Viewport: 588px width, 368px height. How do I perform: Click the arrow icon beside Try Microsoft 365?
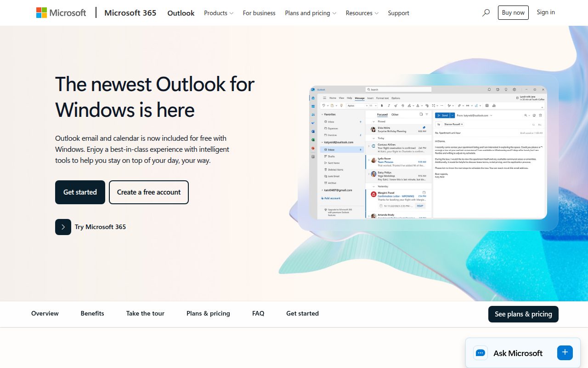pos(63,227)
